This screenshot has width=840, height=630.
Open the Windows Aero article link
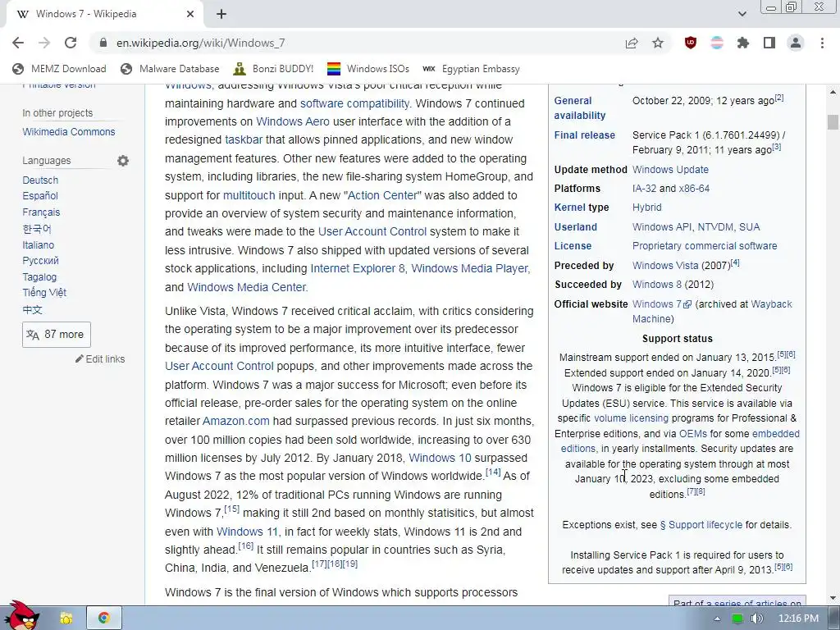coord(293,121)
